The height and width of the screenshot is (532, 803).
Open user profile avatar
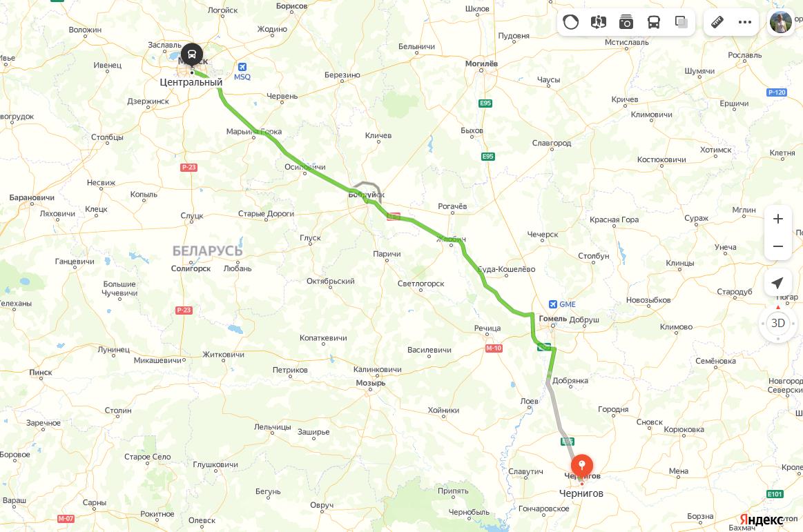[780, 22]
